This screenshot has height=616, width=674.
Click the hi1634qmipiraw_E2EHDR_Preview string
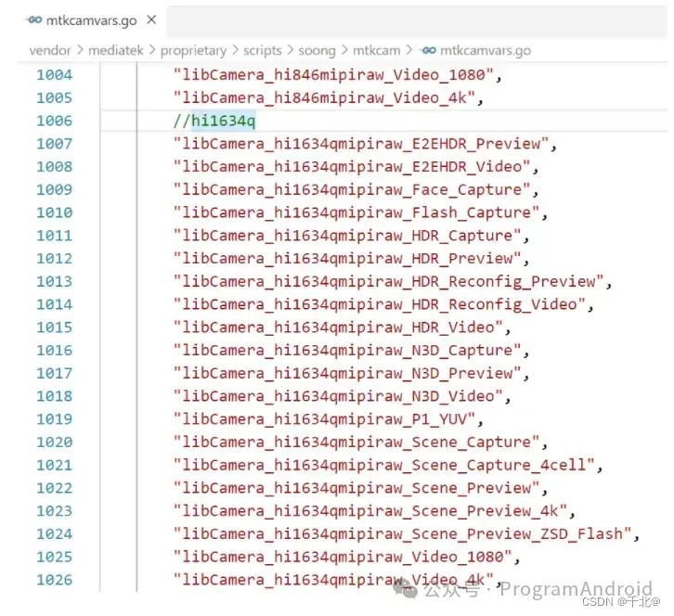tap(361, 144)
